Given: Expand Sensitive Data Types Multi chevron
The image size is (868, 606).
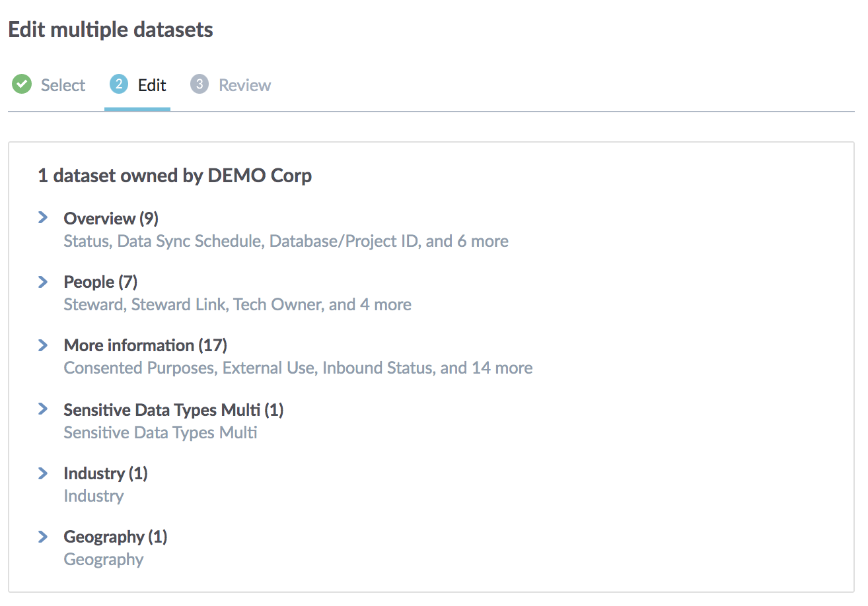Looking at the screenshot, I should (43, 409).
